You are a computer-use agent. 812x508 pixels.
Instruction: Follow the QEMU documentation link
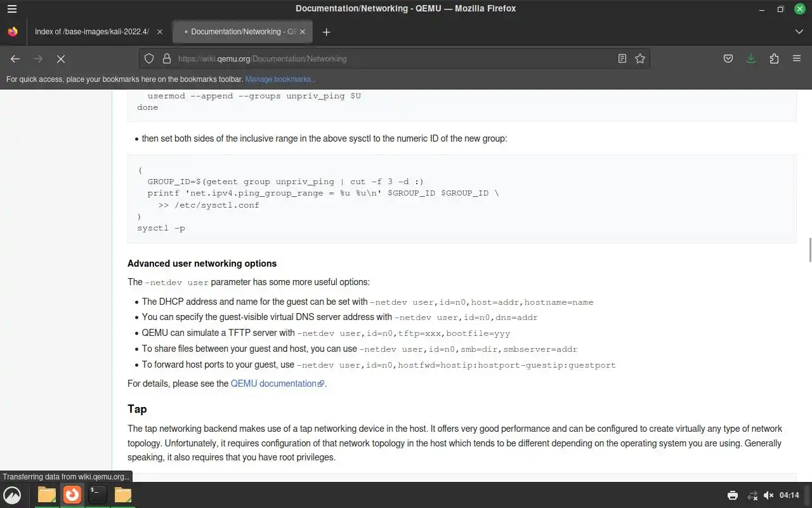[x=277, y=384]
